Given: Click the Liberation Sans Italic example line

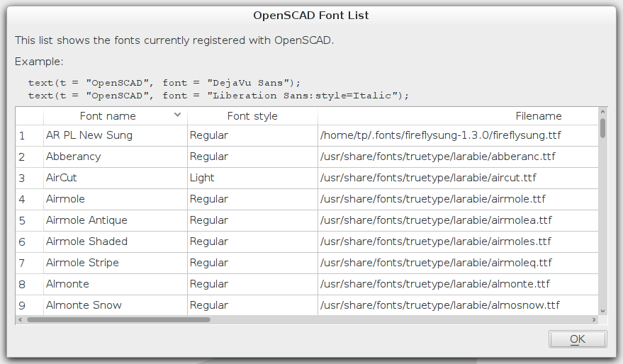Looking at the screenshot, I should pyautogui.click(x=218, y=96).
